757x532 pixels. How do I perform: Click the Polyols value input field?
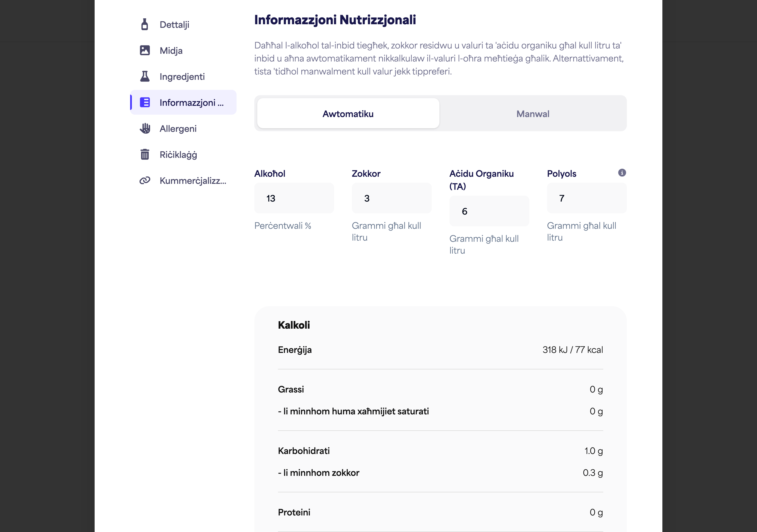tap(587, 198)
